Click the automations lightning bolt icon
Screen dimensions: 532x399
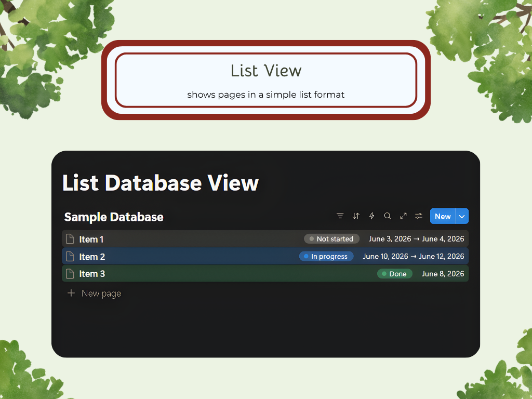(x=372, y=216)
